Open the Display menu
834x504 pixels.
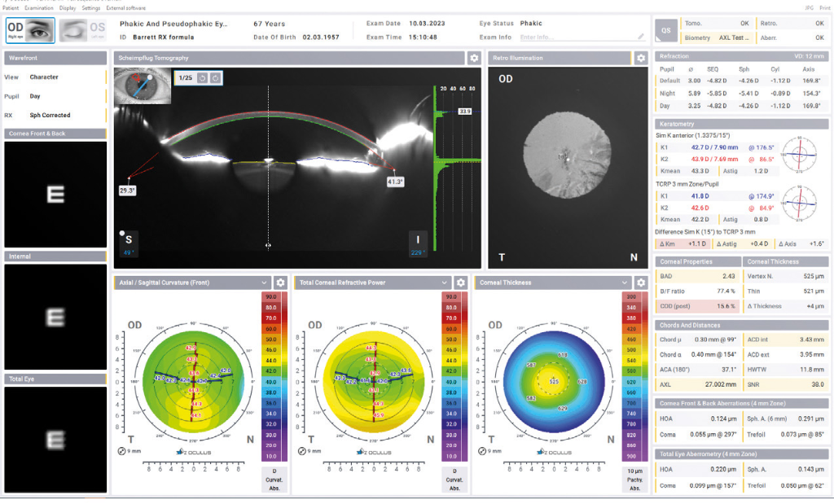tap(68, 8)
